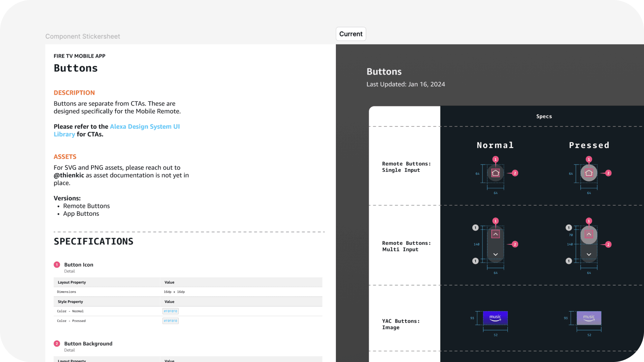Screen dimensions: 644x362
Task: Click the pink 1 badge beside Button Icon
Action: tap(57, 265)
